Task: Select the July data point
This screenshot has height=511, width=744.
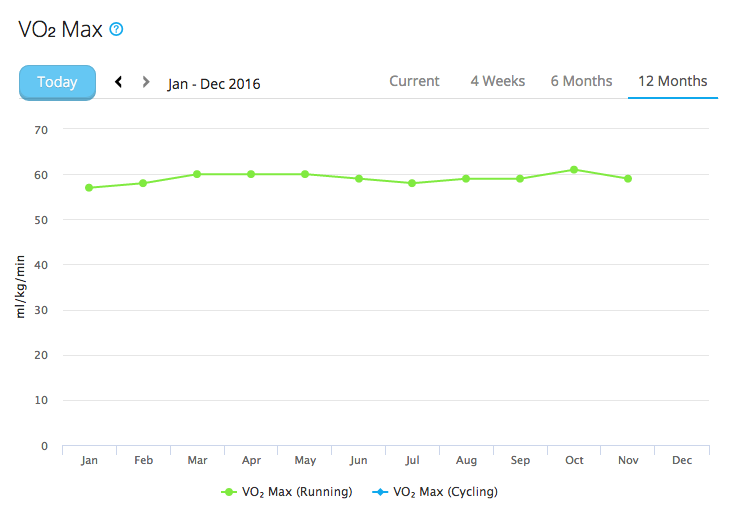Action: click(412, 183)
